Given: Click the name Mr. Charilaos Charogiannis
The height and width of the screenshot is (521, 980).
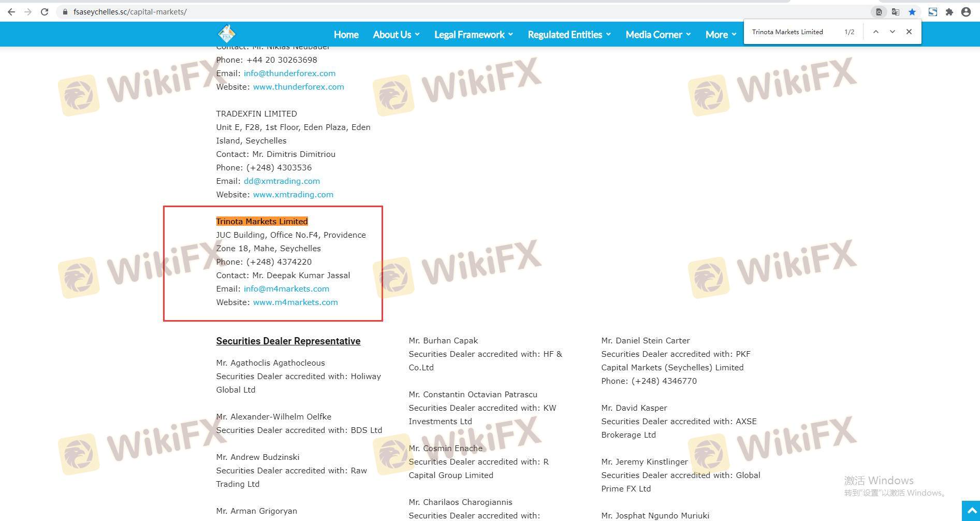Looking at the screenshot, I should click(460, 502).
